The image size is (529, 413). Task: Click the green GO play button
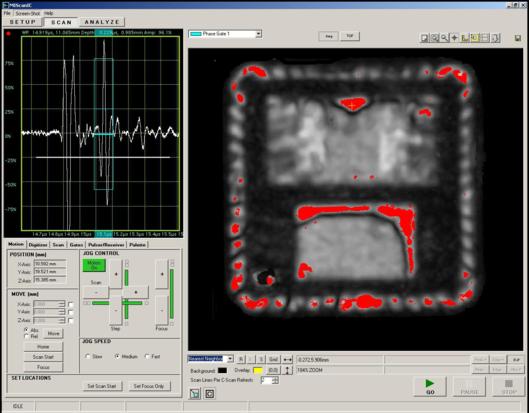pos(430,386)
